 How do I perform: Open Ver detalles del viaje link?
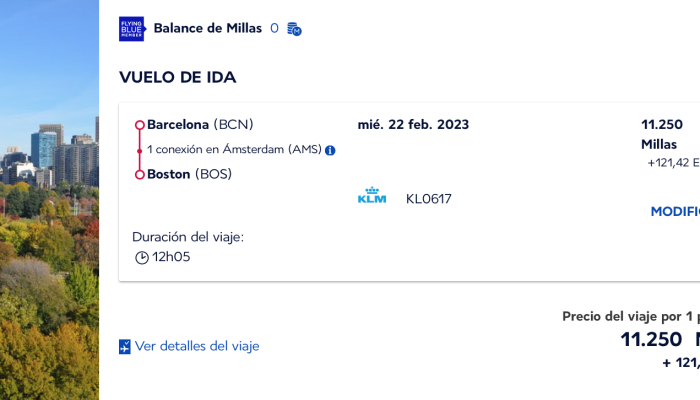pyautogui.click(x=197, y=346)
